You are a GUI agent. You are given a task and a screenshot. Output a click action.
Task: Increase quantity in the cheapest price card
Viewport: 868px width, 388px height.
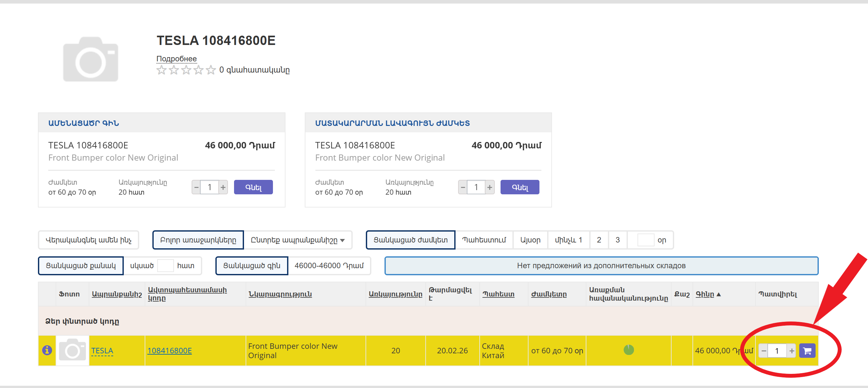click(223, 187)
